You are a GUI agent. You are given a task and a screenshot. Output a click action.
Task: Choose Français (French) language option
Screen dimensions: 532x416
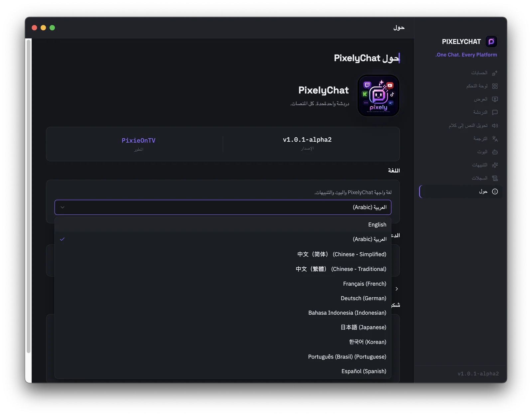tap(223, 284)
